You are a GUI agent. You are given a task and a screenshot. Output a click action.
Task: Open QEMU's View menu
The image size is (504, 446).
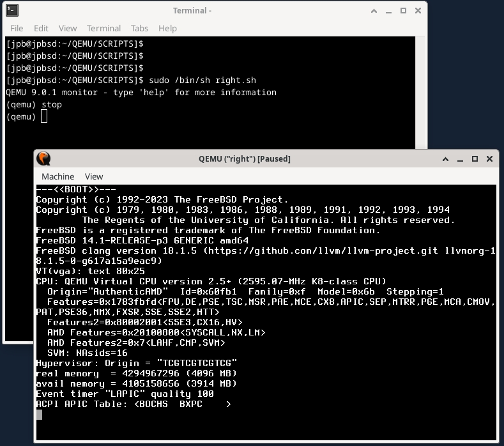(x=94, y=176)
